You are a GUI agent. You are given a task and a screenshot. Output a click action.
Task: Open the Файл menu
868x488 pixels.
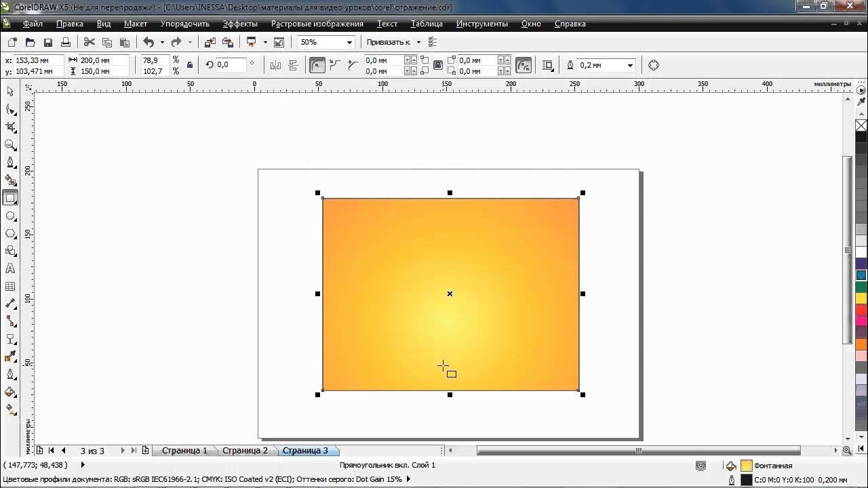click(33, 23)
